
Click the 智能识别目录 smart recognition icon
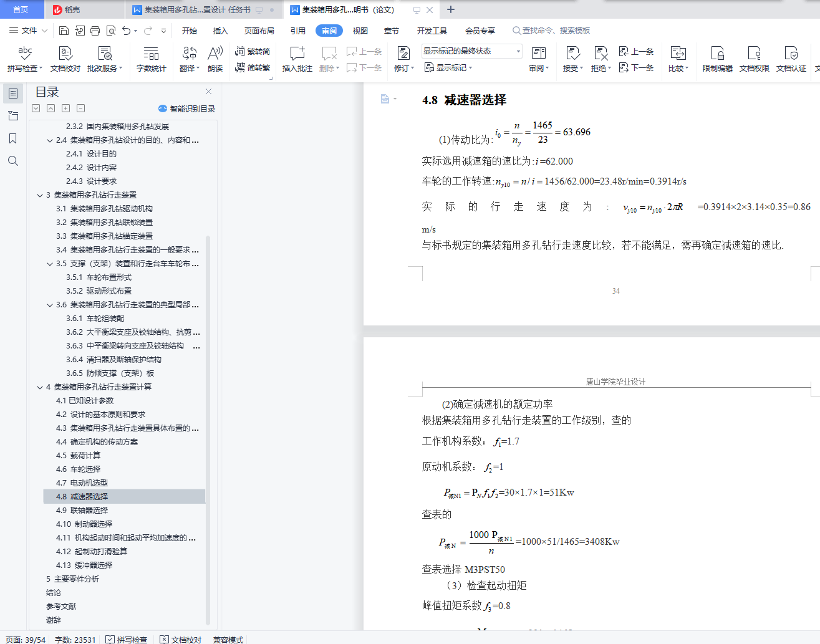coord(163,108)
